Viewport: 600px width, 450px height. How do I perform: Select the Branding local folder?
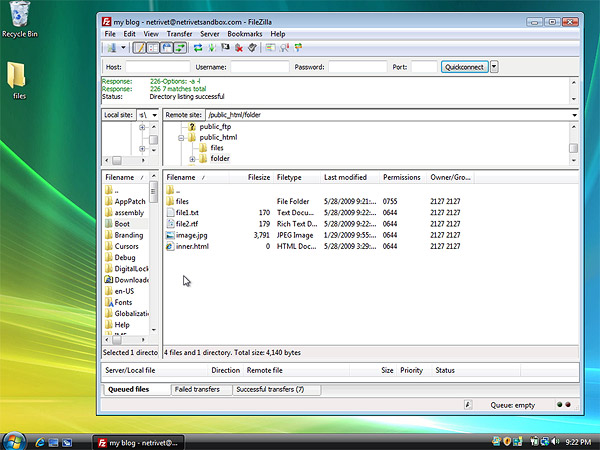point(129,235)
